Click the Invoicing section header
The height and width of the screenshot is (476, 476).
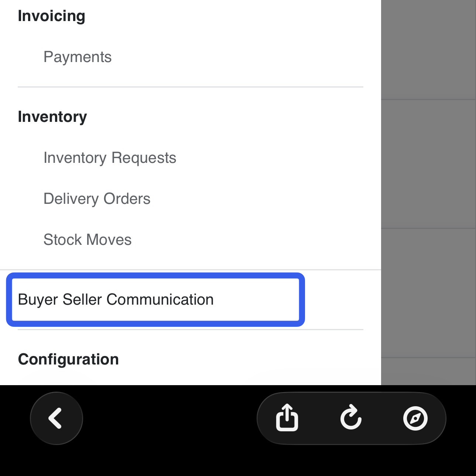pyautogui.click(x=51, y=16)
